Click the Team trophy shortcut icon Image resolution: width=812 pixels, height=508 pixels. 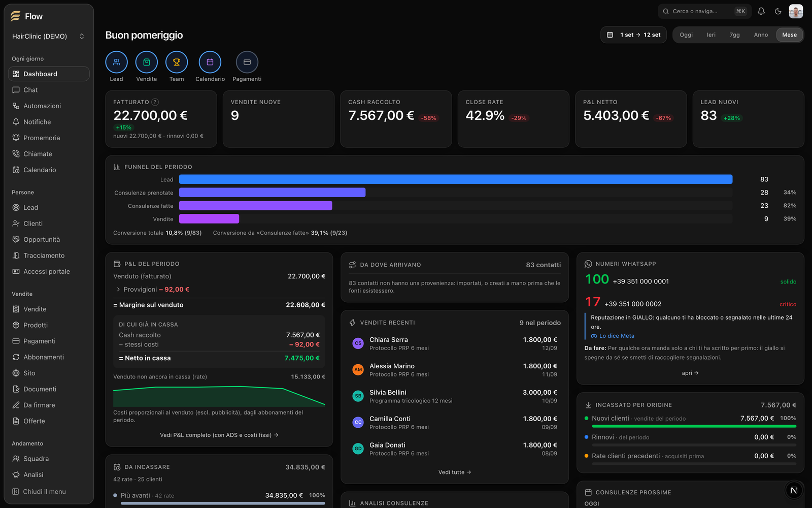click(x=177, y=62)
